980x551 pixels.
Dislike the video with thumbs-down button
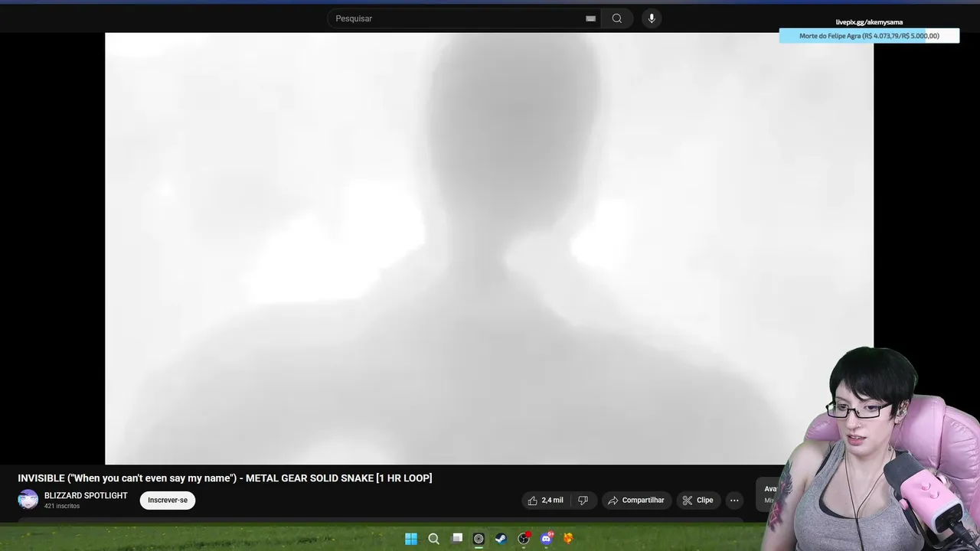click(583, 500)
